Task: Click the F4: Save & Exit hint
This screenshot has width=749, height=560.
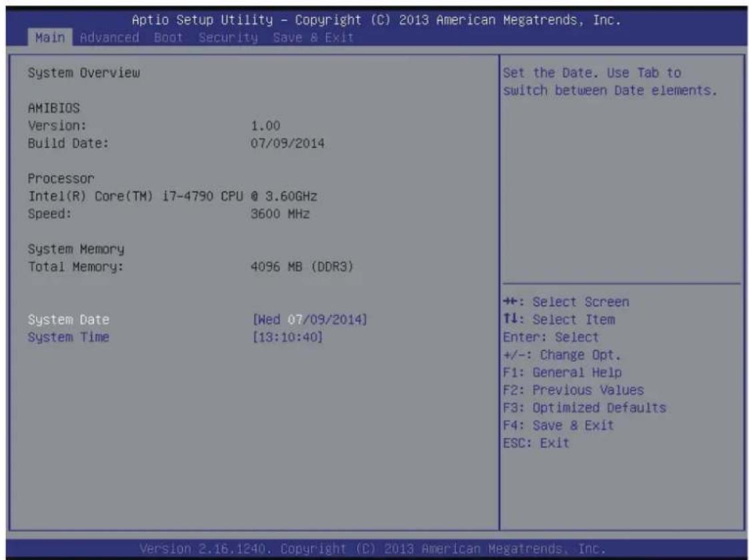Action: pyautogui.click(x=558, y=425)
